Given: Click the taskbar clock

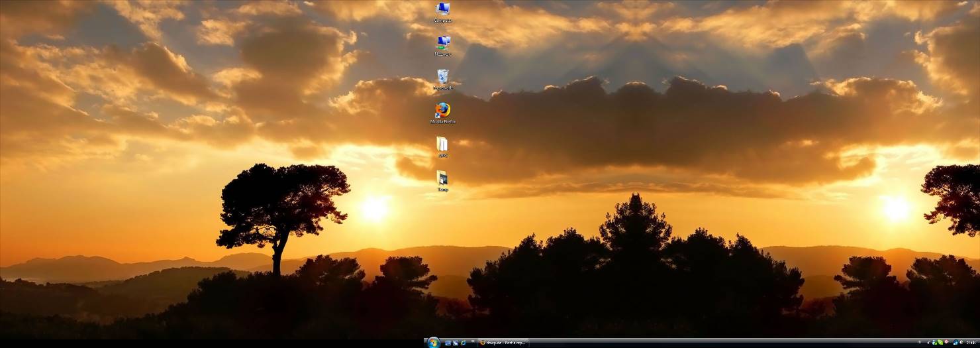Looking at the screenshot, I should tap(971, 343).
